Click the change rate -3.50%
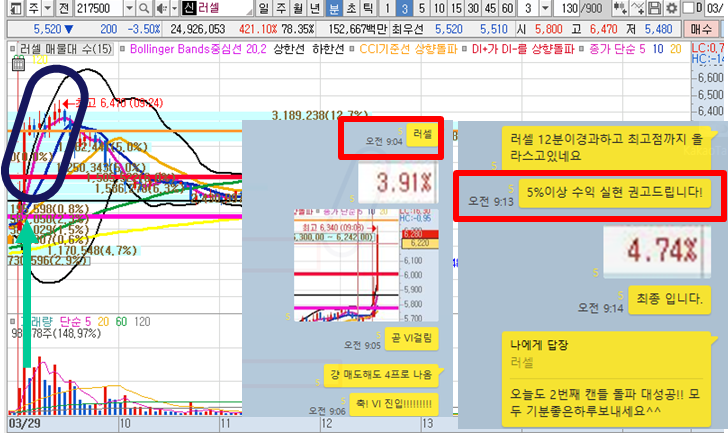Viewport: 728px width, 433px height. pos(144,29)
